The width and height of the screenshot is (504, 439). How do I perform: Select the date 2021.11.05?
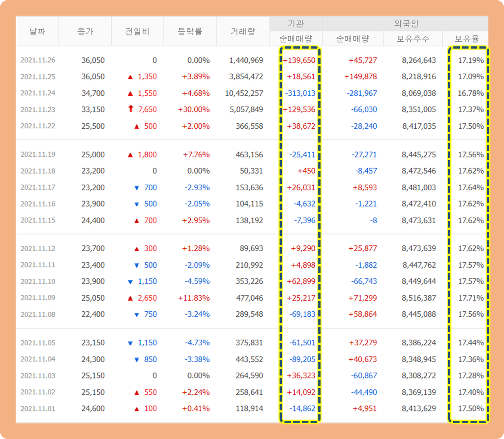point(38,343)
